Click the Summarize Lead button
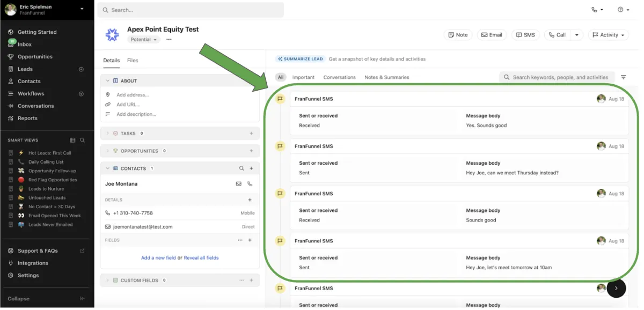The image size is (644, 310). pyautogui.click(x=299, y=58)
